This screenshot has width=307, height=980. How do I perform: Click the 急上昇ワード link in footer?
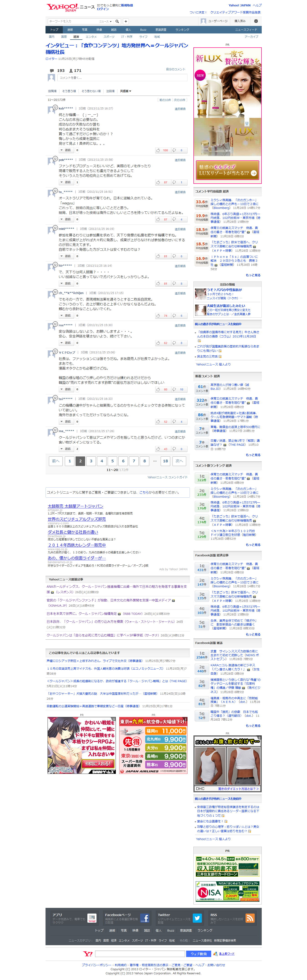point(226,954)
